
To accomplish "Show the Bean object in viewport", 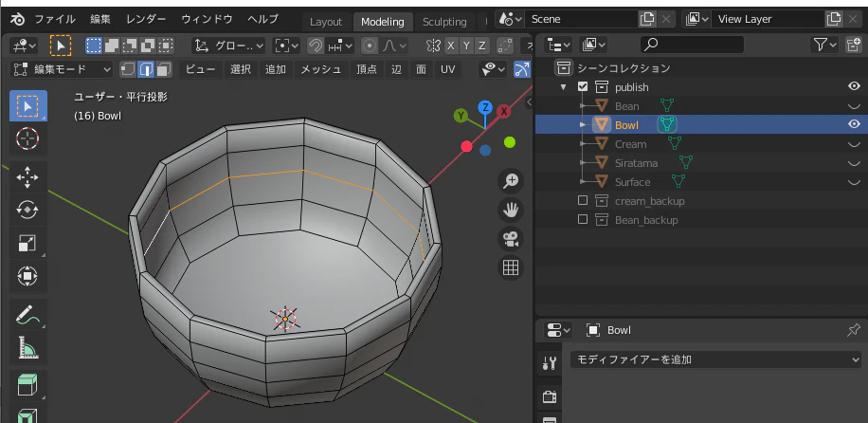I will [x=854, y=106].
